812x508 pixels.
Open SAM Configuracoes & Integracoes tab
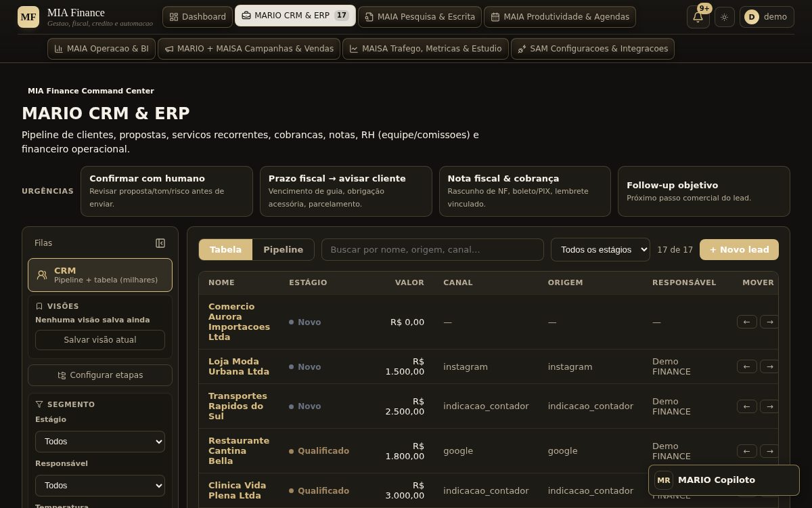592,49
